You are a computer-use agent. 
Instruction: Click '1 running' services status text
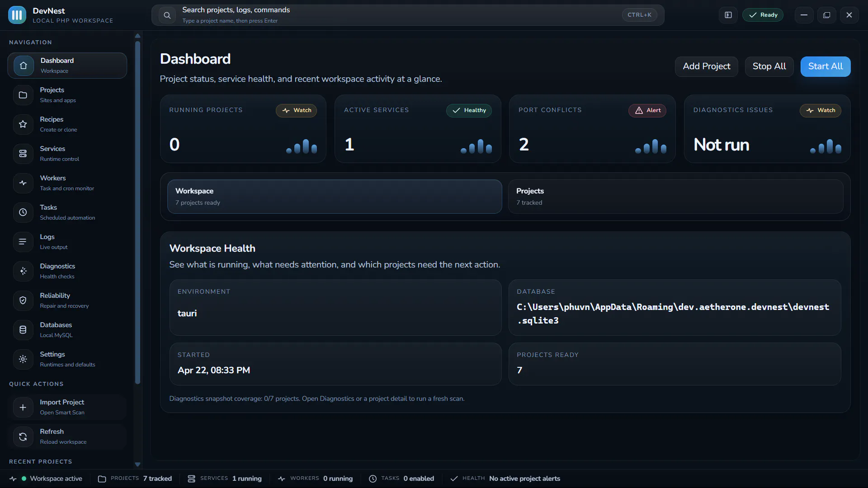click(x=247, y=479)
